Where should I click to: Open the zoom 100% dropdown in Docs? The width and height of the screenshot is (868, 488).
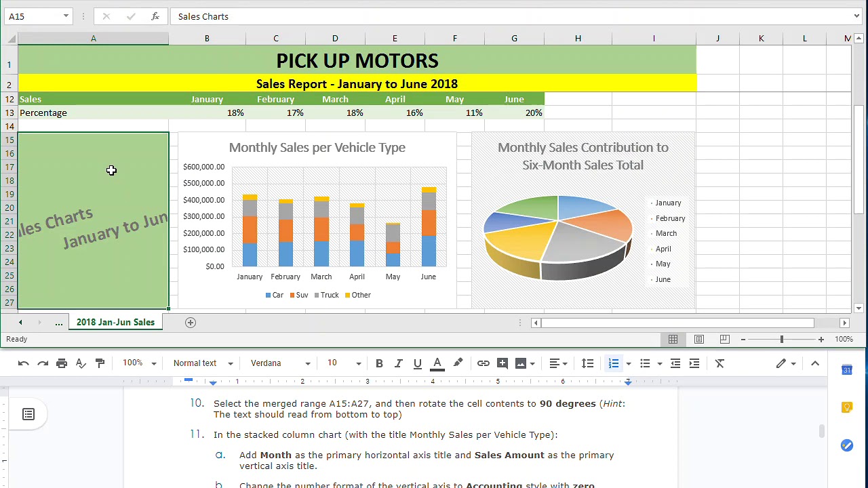coord(139,363)
